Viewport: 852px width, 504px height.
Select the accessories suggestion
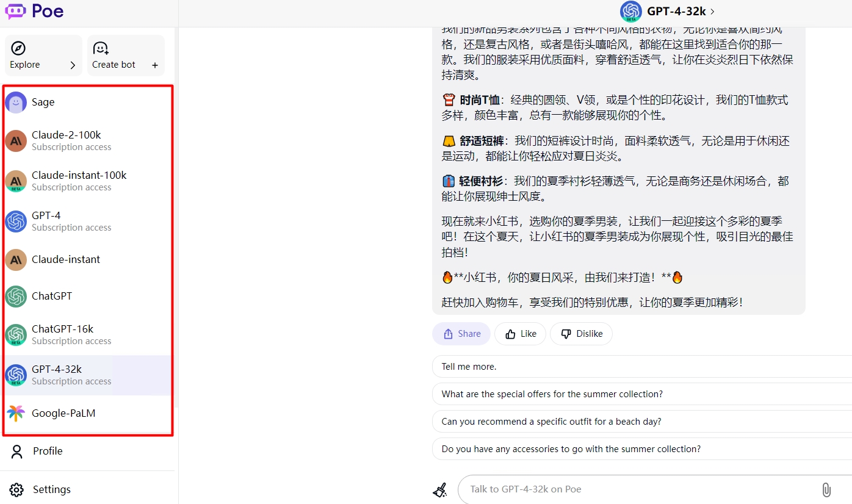point(642,449)
